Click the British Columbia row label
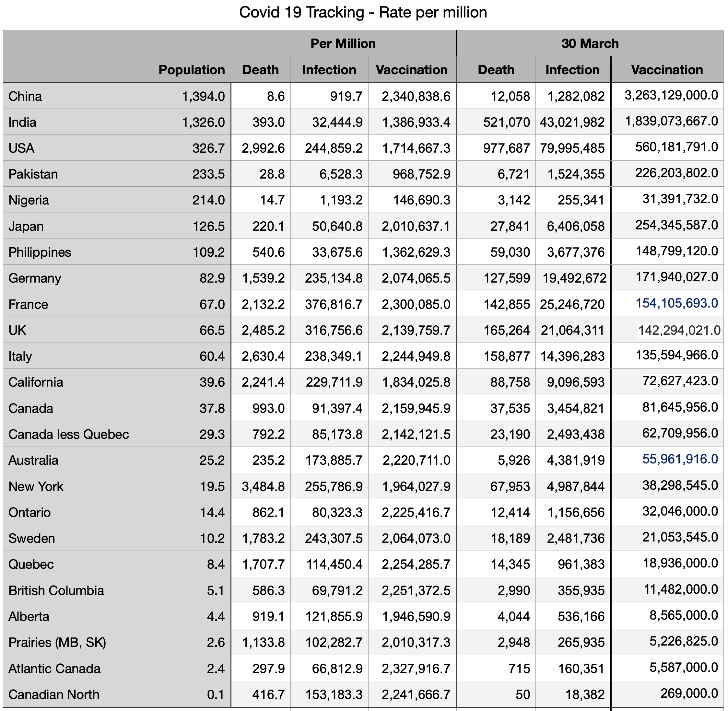The height and width of the screenshot is (711, 728). pyautogui.click(x=56, y=590)
